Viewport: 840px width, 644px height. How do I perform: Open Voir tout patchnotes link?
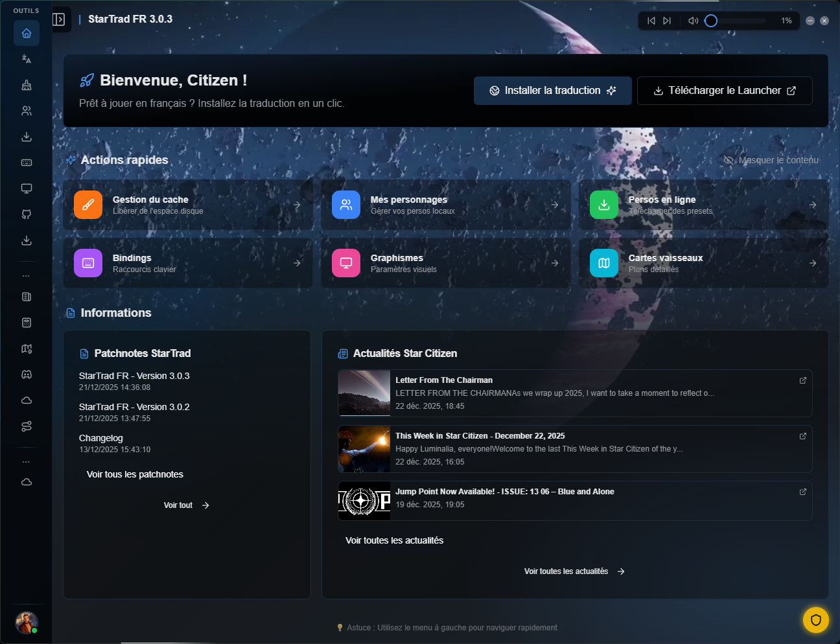pyautogui.click(x=186, y=505)
